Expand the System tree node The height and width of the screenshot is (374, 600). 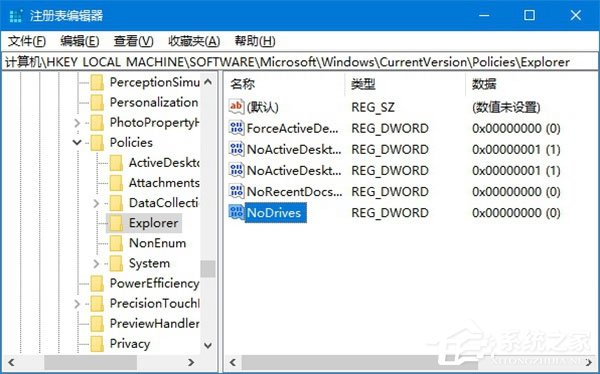tap(96, 264)
